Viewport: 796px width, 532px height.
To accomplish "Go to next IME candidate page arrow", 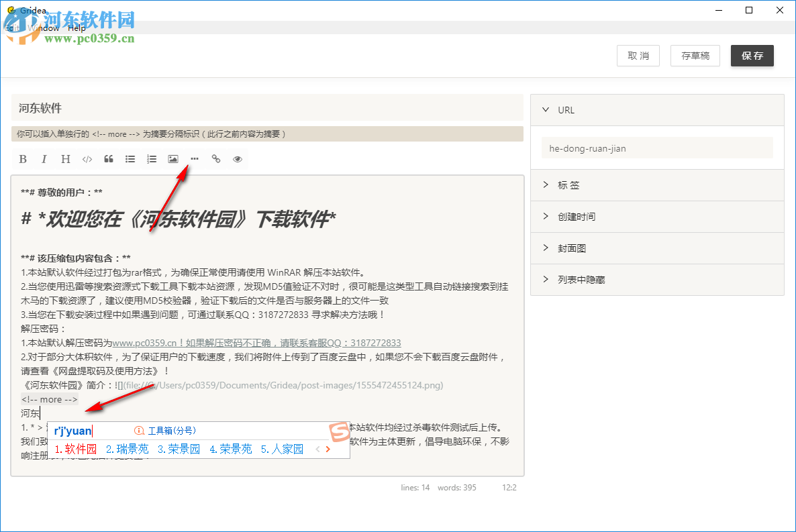I will pos(328,449).
